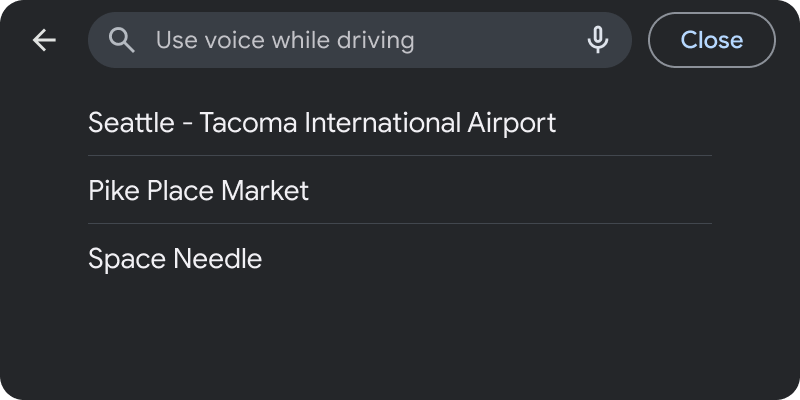Open the Pike Place Market result

point(199,191)
